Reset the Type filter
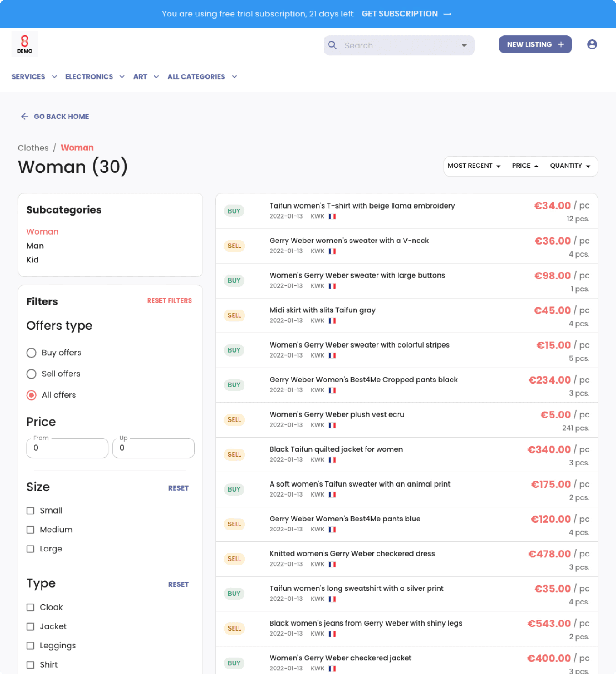Viewport: 616px width, 674px height. coord(178,584)
